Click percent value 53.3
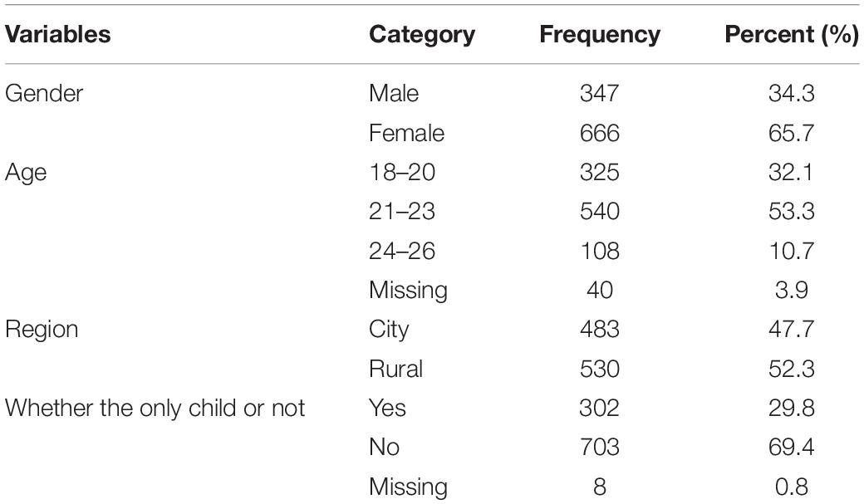864x504 pixels. [x=791, y=212]
